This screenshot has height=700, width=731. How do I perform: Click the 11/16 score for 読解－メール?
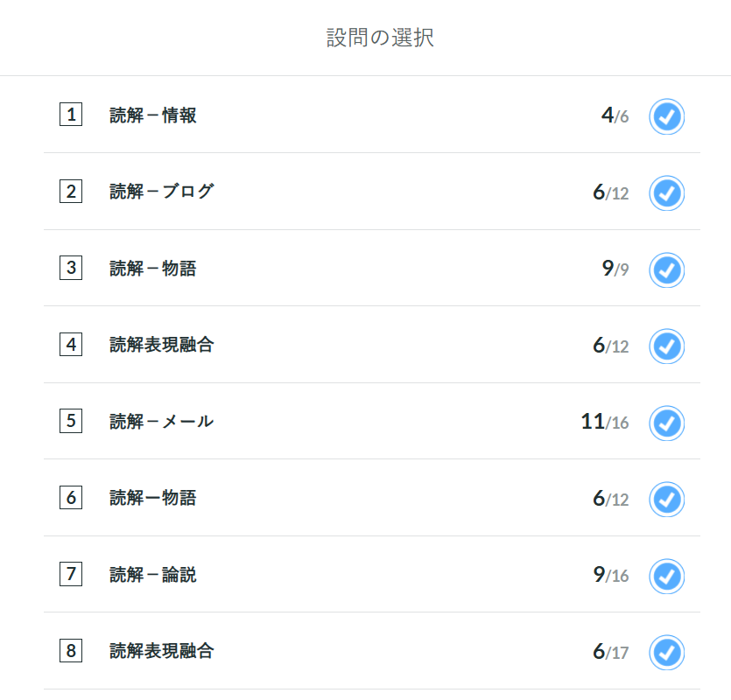click(x=604, y=422)
